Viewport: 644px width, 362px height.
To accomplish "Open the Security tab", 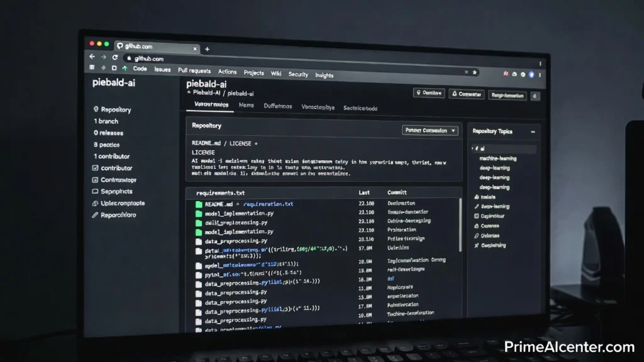I will click(298, 74).
